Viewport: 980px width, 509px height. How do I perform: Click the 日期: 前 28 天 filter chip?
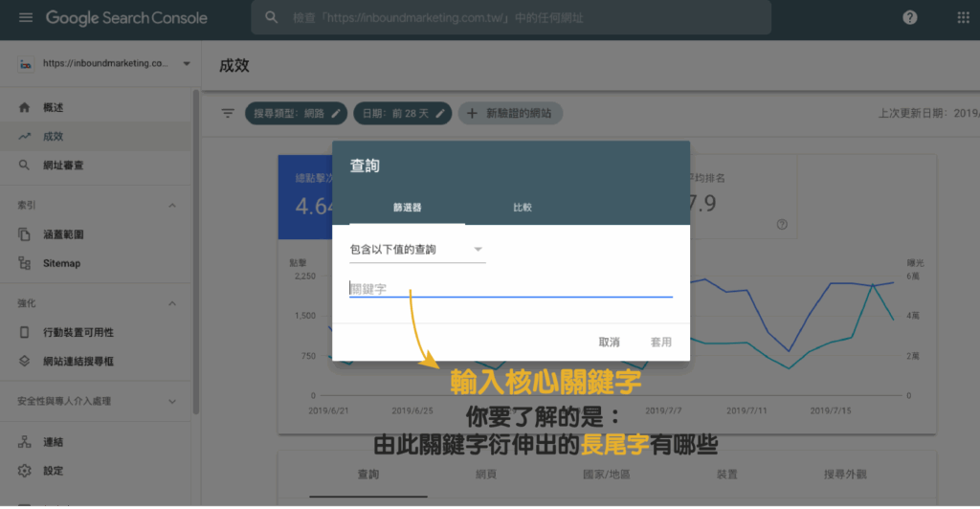click(403, 113)
